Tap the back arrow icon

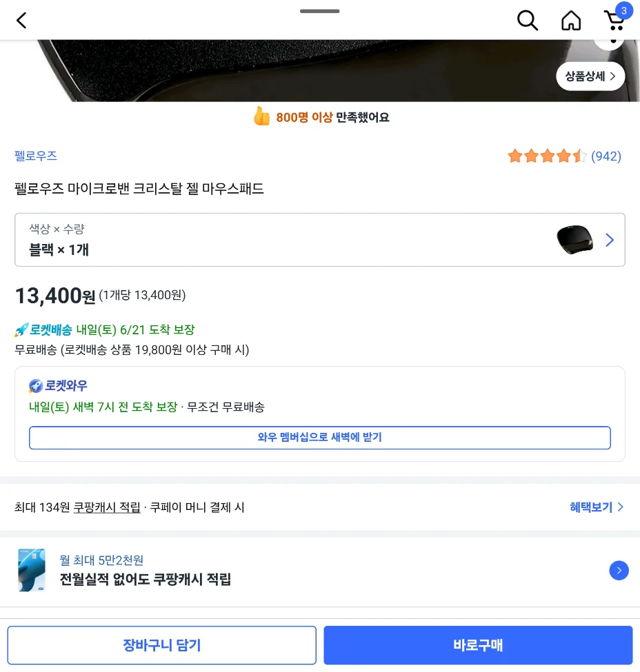(21, 20)
